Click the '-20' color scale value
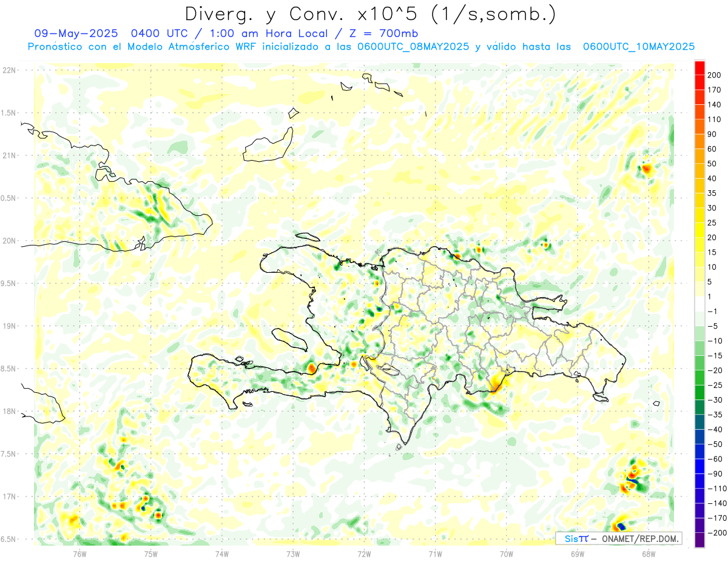 [715, 370]
